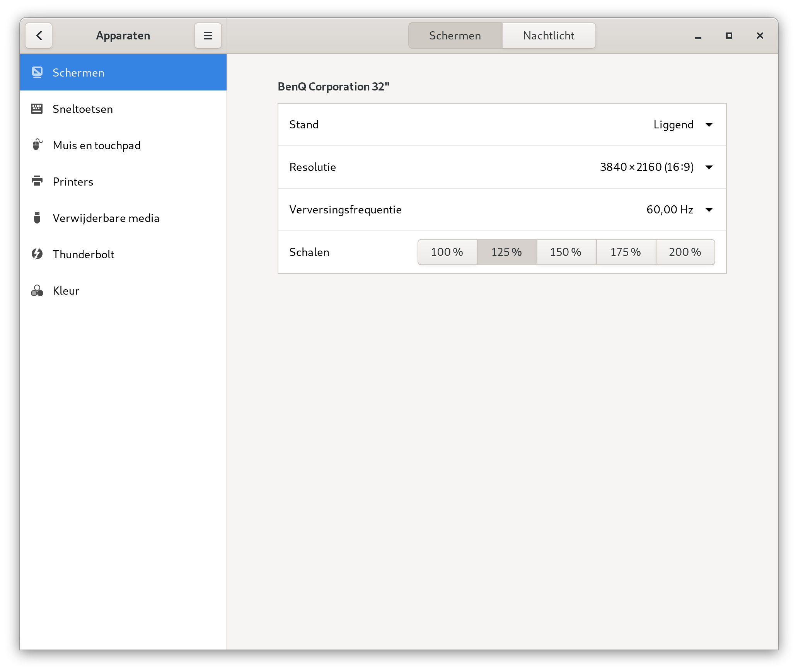Switch to the Schermen tab in header
The image size is (798, 672).
coord(455,36)
